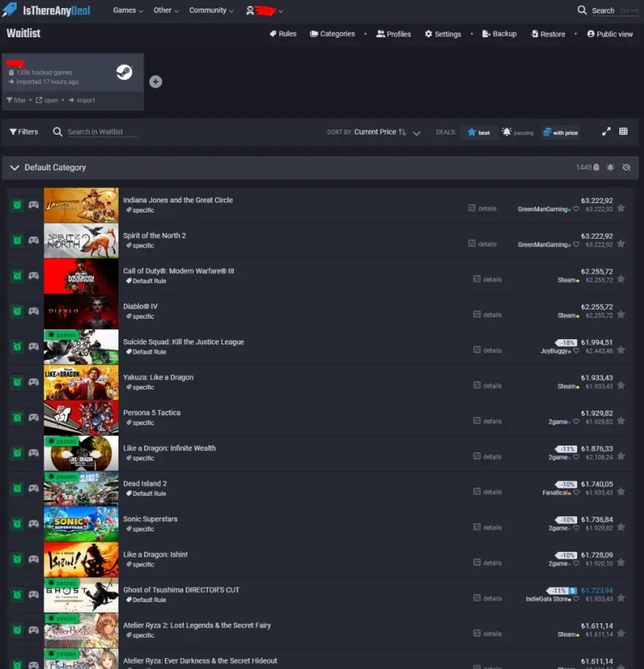Collapse the Default Category section
The height and width of the screenshot is (669, 644).
[15, 167]
